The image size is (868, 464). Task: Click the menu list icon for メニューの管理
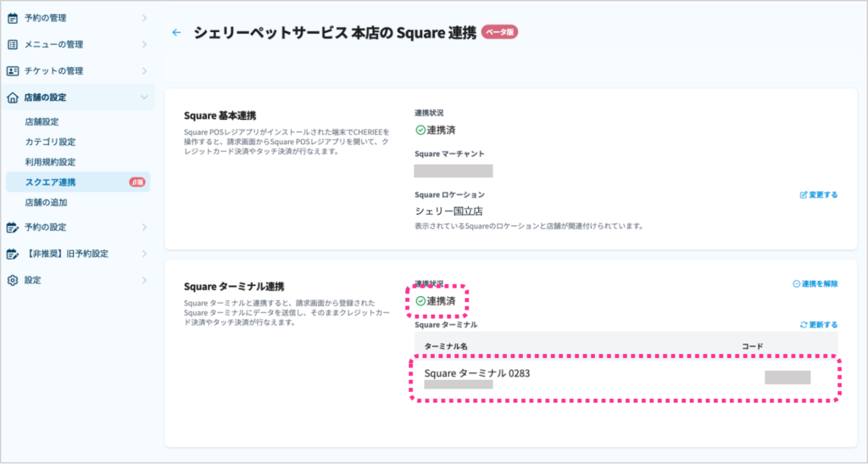pyautogui.click(x=13, y=44)
